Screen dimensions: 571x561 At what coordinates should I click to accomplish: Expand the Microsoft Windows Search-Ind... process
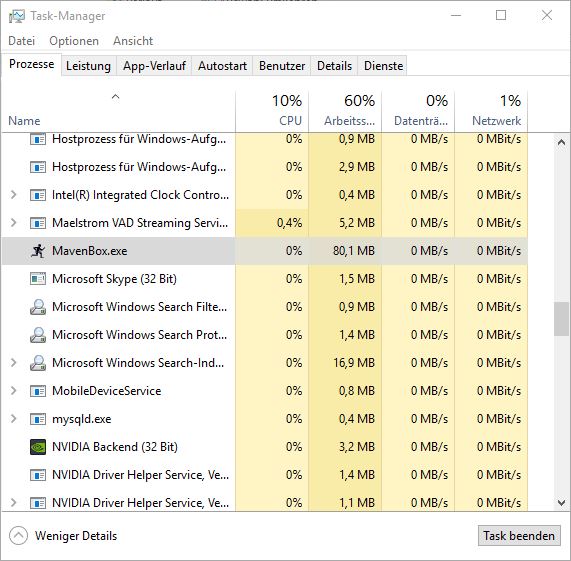point(13,363)
